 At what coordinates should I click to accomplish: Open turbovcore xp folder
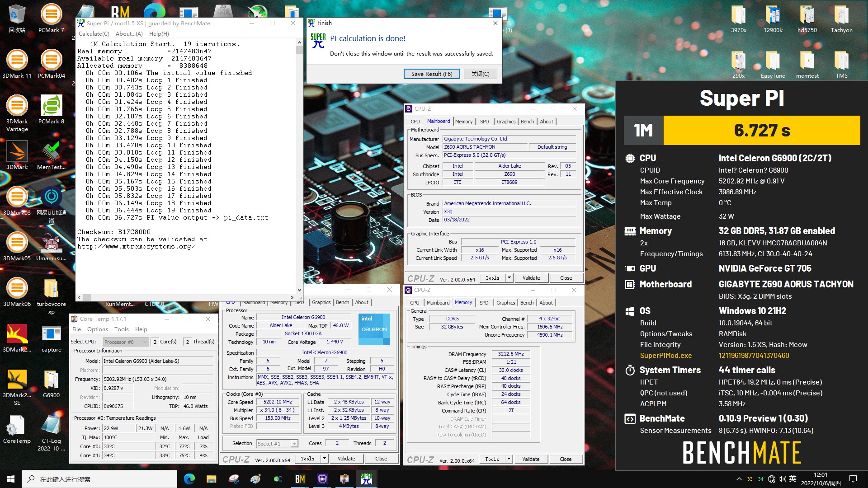51,296
